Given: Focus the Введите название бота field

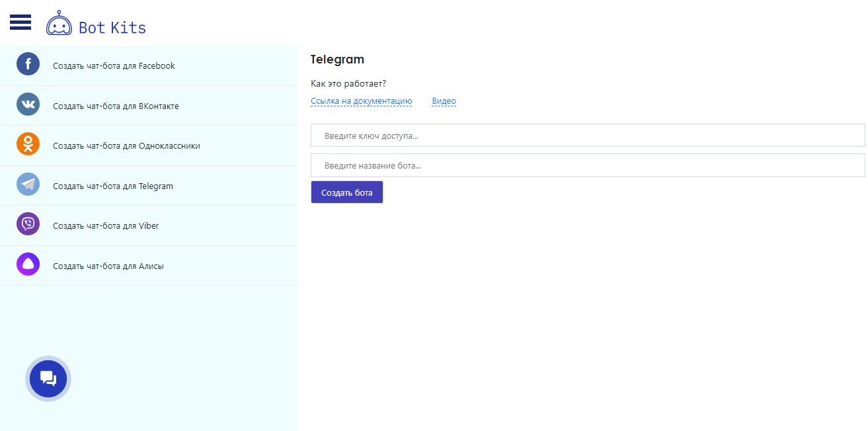Looking at the screenshot, I should click(x=588, y=165).
